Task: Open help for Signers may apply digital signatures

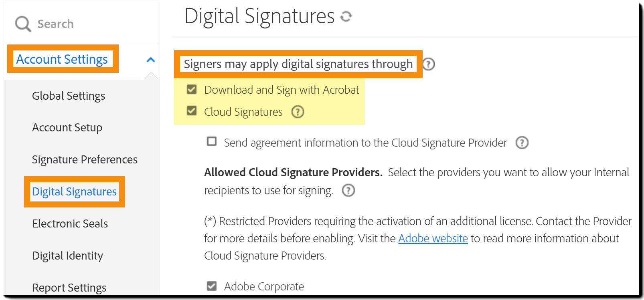Action: pos(428,64)
